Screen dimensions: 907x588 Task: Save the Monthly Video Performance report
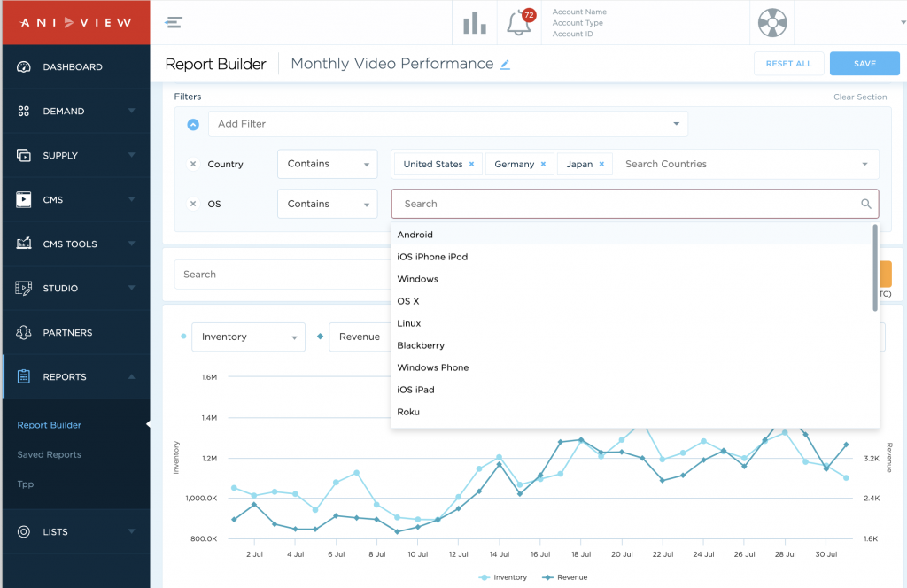[864, 63]
